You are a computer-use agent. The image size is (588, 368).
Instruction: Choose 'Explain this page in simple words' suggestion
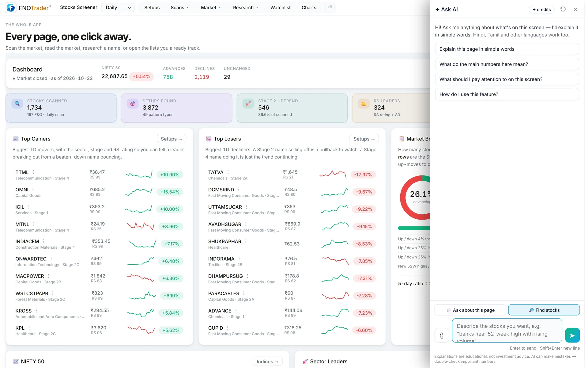click(x=507, y=49)
